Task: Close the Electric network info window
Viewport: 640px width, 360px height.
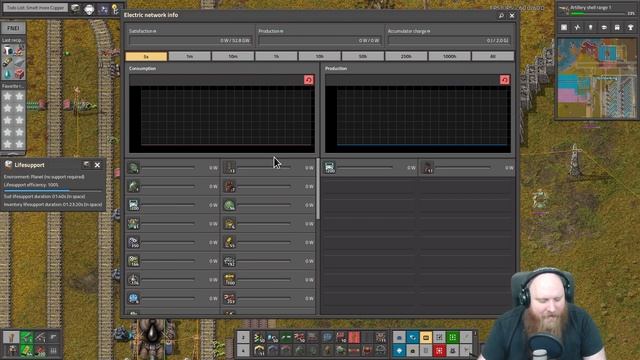Action: coord(512,16)
